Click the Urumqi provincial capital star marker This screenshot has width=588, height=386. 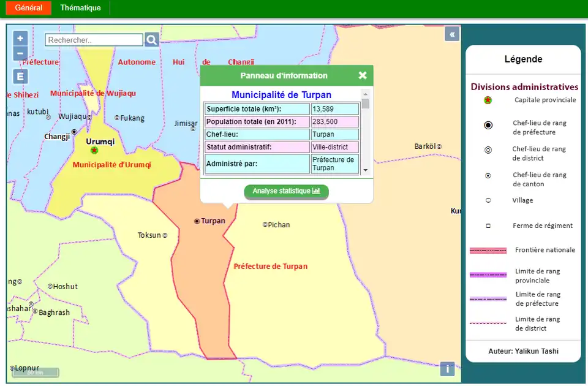94,150
